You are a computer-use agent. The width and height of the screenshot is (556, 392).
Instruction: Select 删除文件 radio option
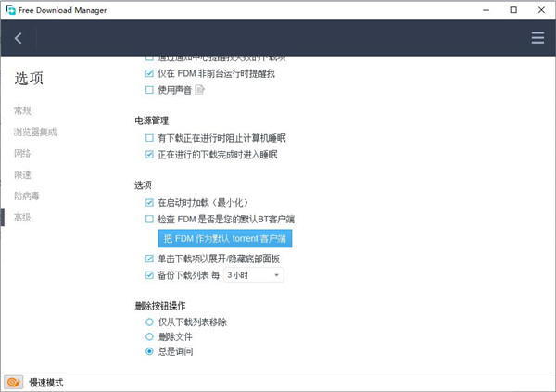pos(149,336)
